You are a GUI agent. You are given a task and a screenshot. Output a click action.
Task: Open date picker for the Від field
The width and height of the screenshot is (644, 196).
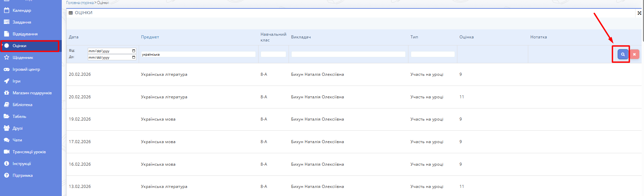coord(134,51)
